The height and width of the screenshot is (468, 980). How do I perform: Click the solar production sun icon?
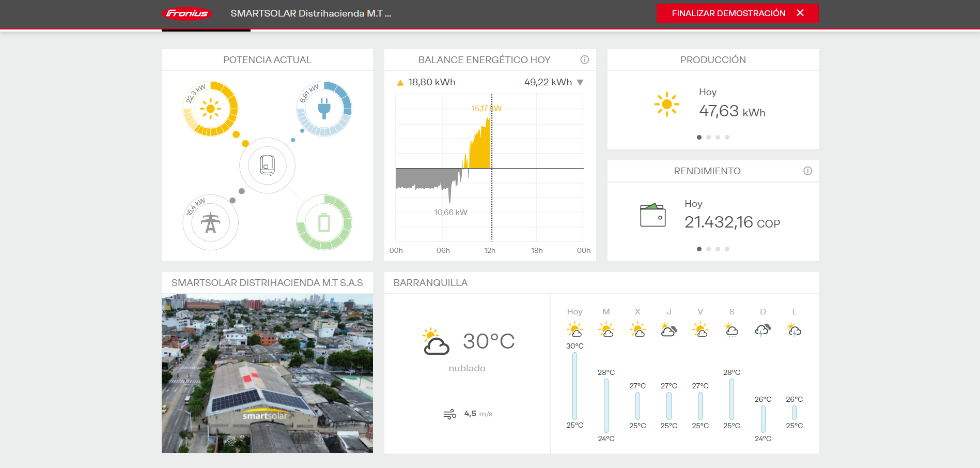[210, 109]
